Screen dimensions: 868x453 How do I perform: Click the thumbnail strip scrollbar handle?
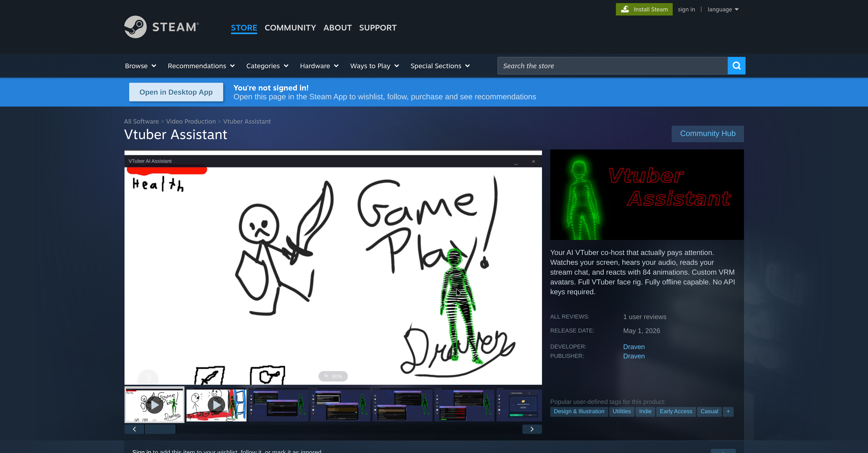click(160, 429)
